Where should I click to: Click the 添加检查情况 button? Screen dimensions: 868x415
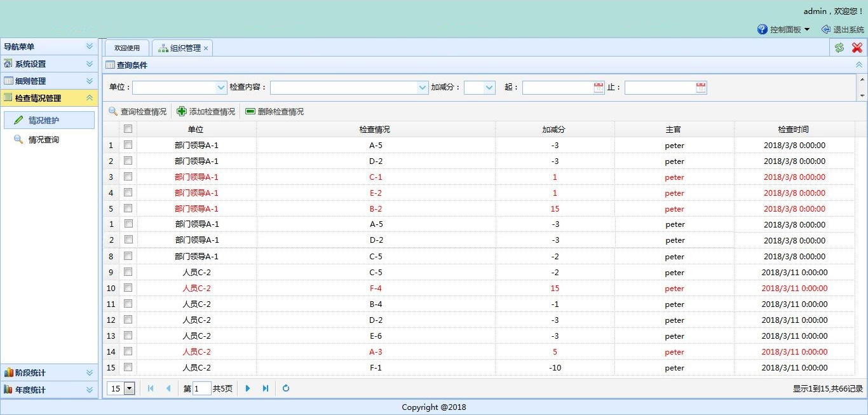tap(206, 112)
